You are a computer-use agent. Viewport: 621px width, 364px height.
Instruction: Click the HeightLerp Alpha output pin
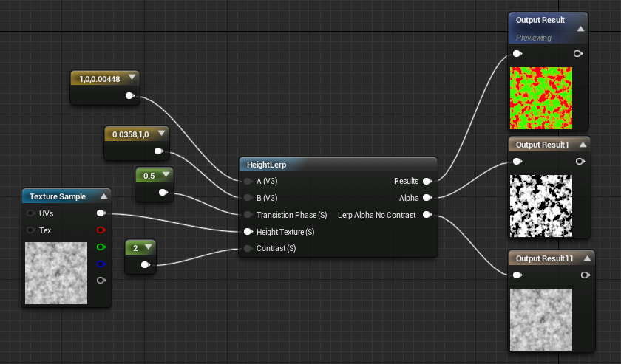427,198
